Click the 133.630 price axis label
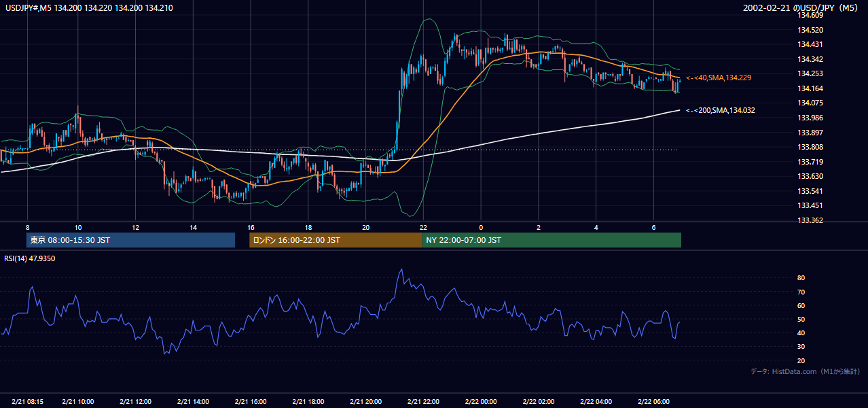This screenshot has width=868, height=408. coord(810,176)
